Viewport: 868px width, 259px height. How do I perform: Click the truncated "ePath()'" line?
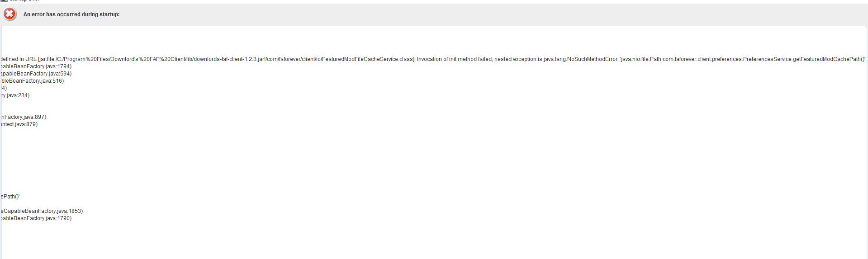pos(10,197)
